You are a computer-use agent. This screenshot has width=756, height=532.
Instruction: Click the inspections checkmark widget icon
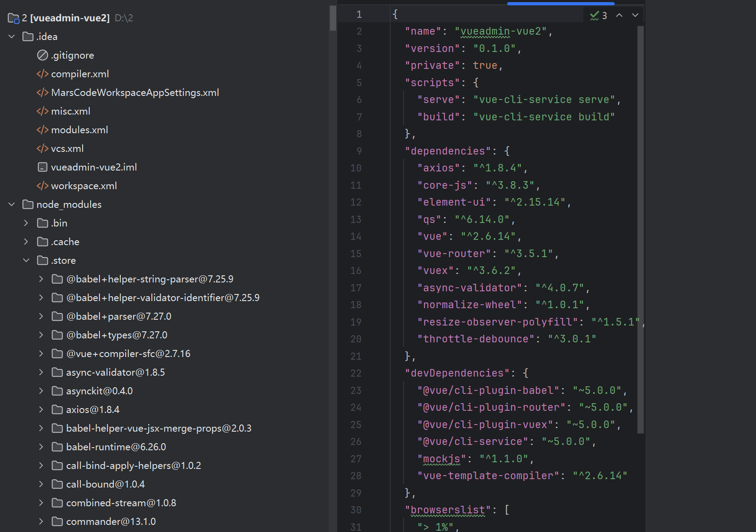pos(594,16)
